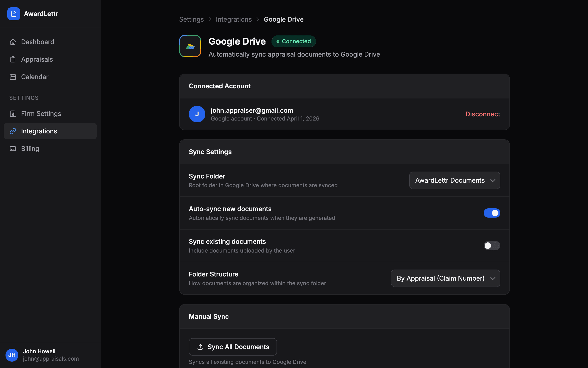Screen dimensions: 588x368
Task: Click the AwardLettr brand name
Action: coord(41,14)
